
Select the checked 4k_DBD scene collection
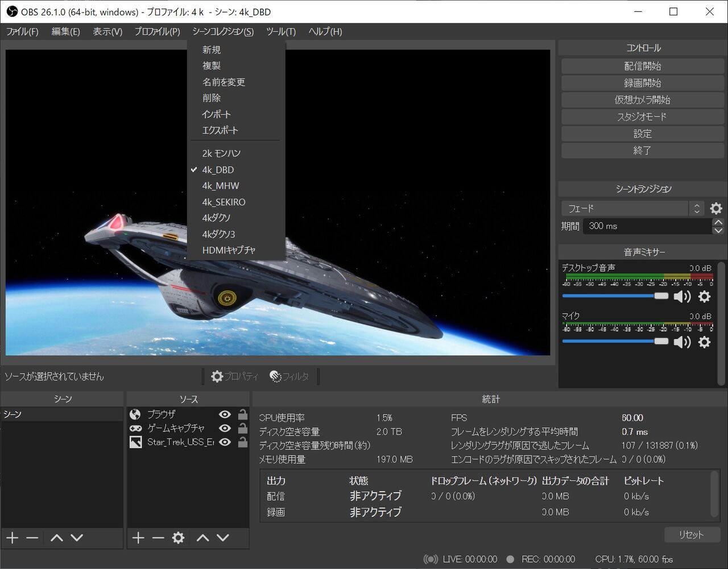click(236, 169)
